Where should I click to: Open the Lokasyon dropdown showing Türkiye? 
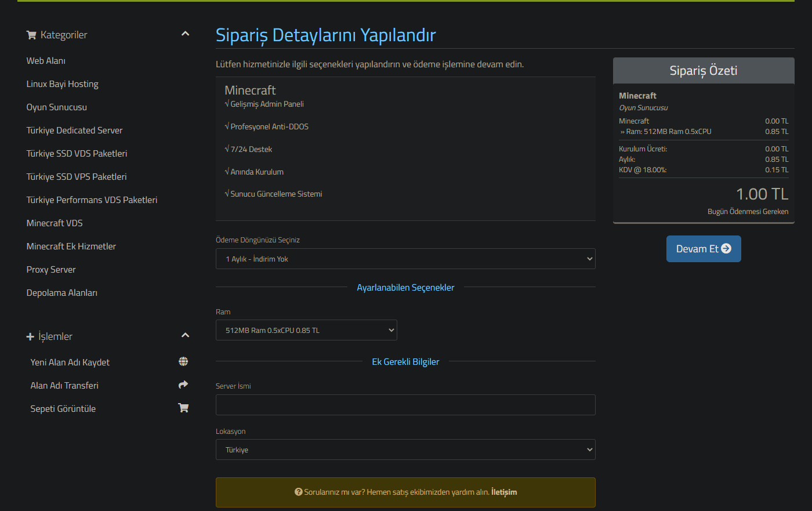[x=405, y=450]
